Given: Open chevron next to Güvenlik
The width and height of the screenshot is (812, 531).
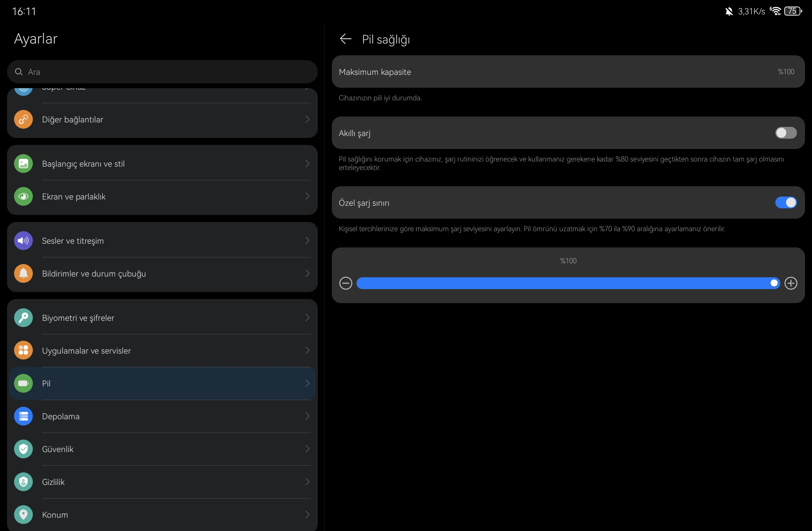Looking at the screenshot, I should [307, 449].
